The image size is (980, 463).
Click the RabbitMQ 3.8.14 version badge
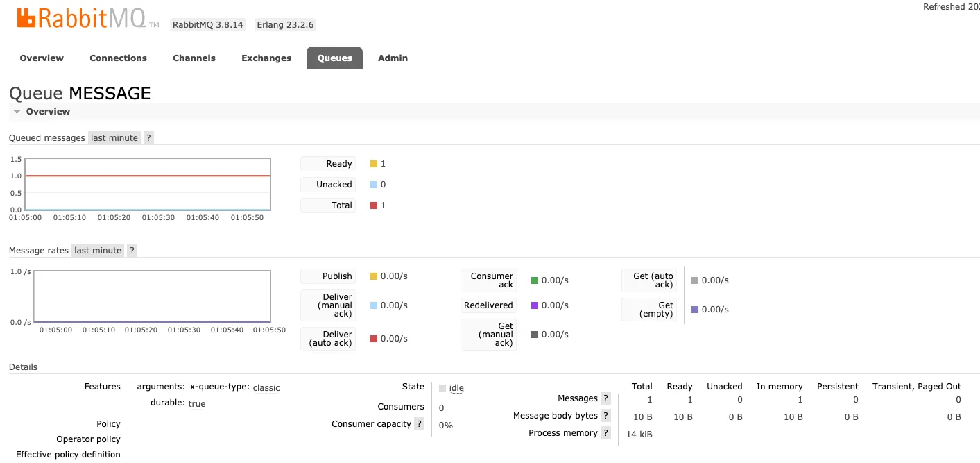click(x=208, y=24)
